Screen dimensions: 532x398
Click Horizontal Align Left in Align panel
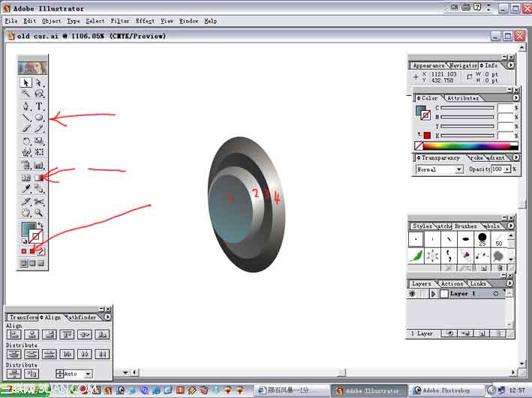click(14, 335)
